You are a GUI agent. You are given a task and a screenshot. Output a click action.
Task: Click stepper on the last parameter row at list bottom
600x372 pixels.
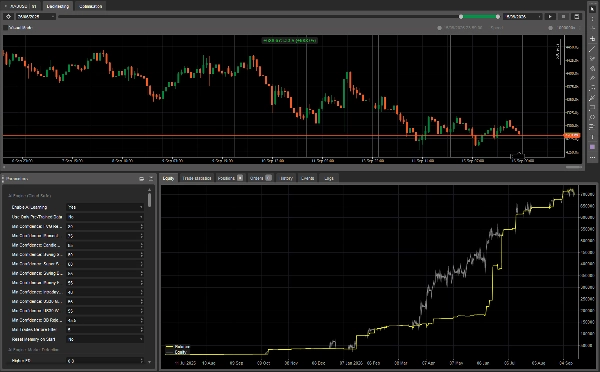pyautogui.click(x=142, y=361)
